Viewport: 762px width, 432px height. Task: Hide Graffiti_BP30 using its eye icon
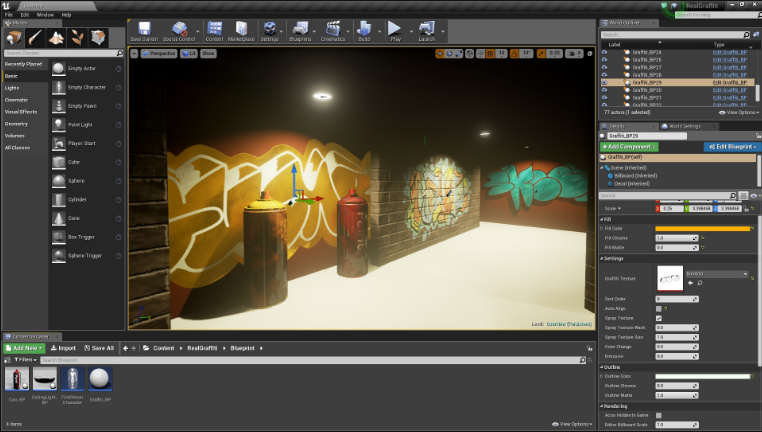coord(605,90)
